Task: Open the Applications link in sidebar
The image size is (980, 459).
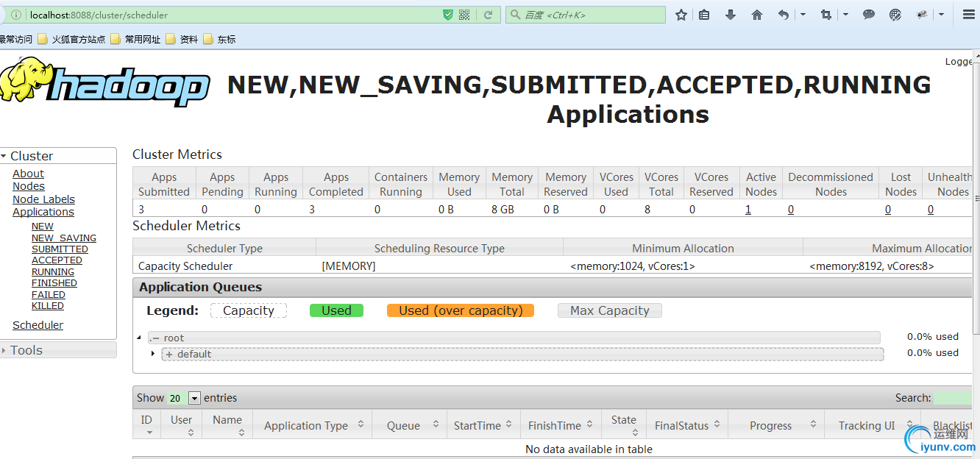Action: [x=43, y=212]
